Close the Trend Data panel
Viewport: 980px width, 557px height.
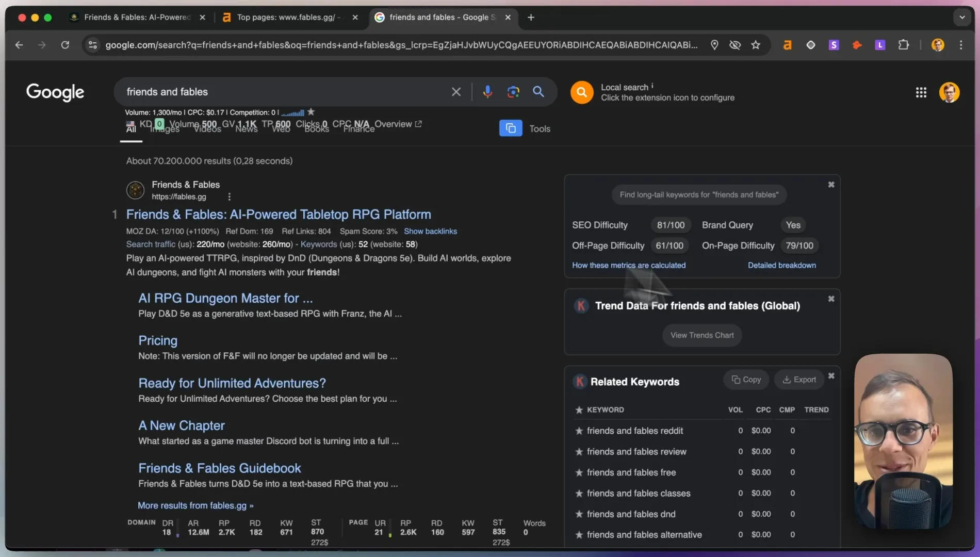click(x=831, y=299)
